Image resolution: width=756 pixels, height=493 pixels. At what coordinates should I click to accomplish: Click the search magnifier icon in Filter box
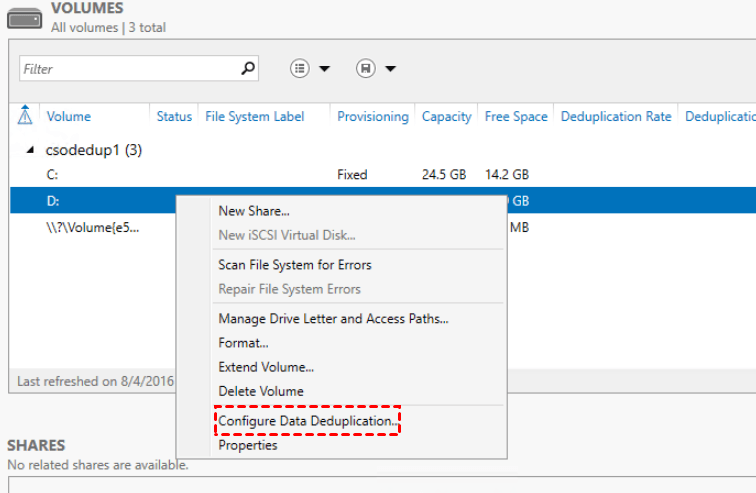point(248,69)
